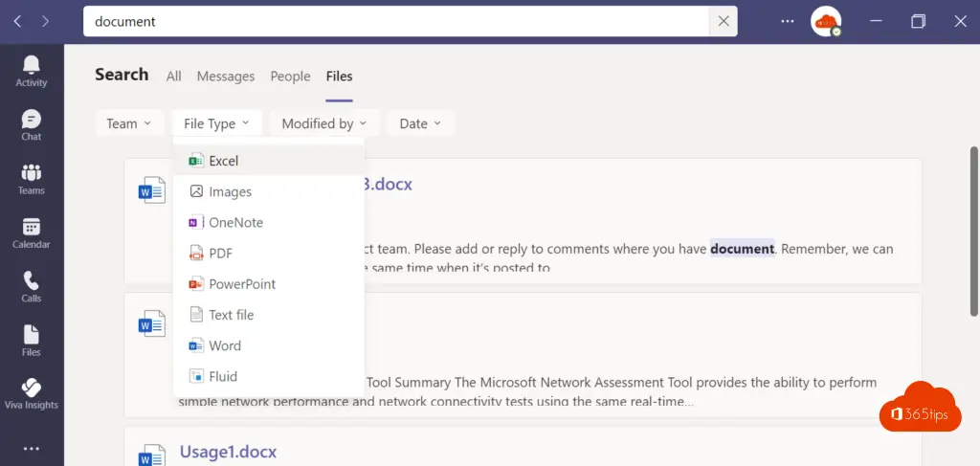
Task: Choose Text file in File Type list
Action: point(269,315)
